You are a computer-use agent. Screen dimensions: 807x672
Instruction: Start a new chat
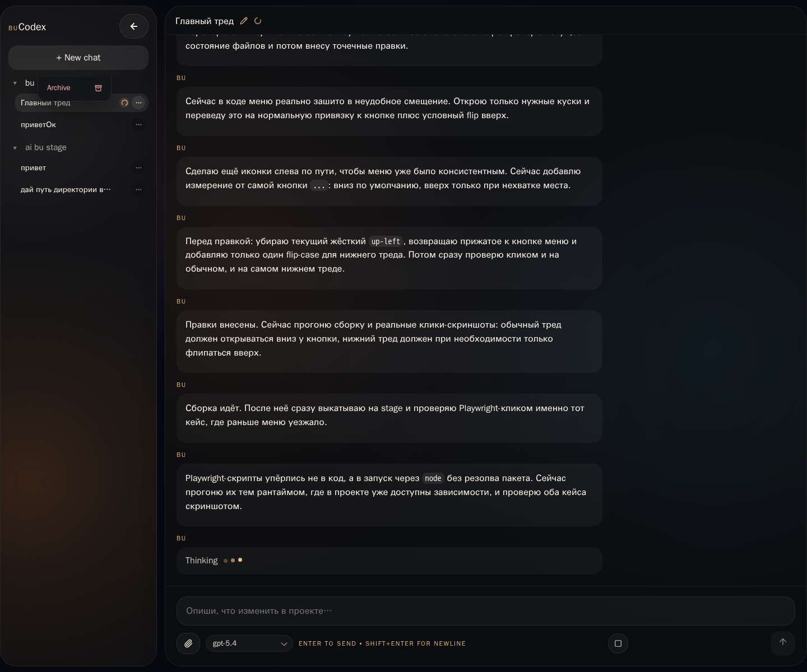point(78,58)
